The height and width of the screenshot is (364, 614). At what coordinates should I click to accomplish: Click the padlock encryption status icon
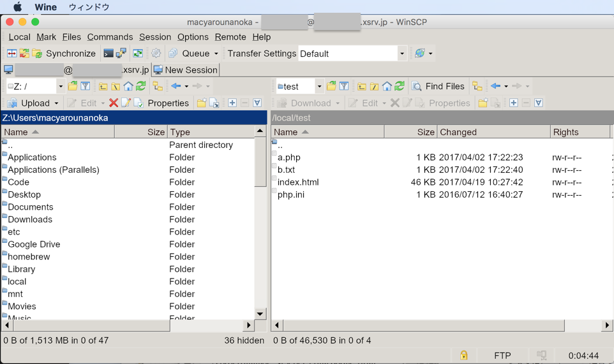tap(463, 356)
